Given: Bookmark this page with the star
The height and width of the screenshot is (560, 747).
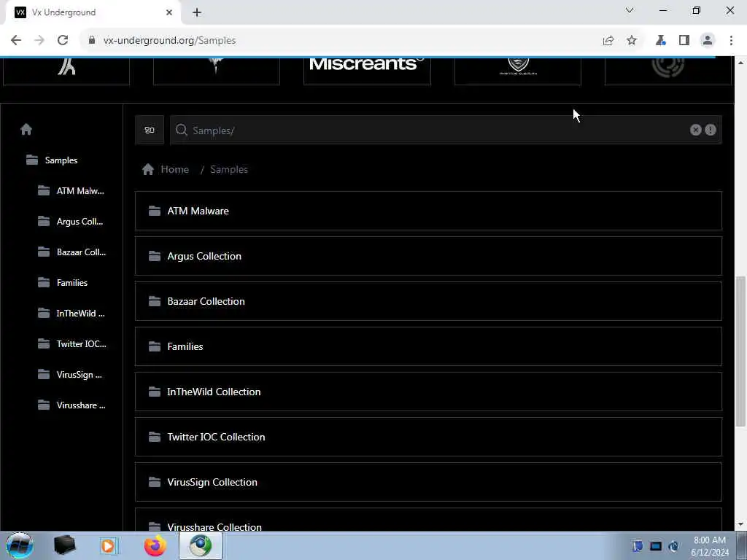Looking at the screenshot, I should tap(632, 41).
